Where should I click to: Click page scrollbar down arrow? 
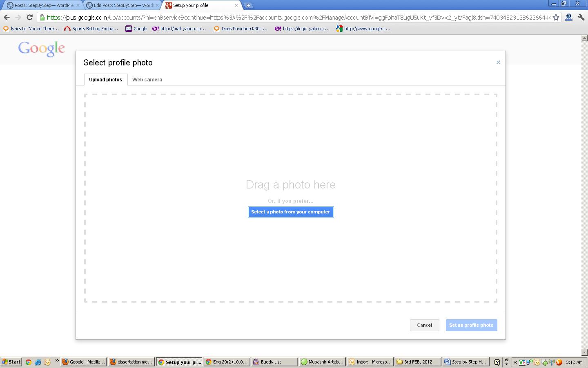[x=584, y=352]
